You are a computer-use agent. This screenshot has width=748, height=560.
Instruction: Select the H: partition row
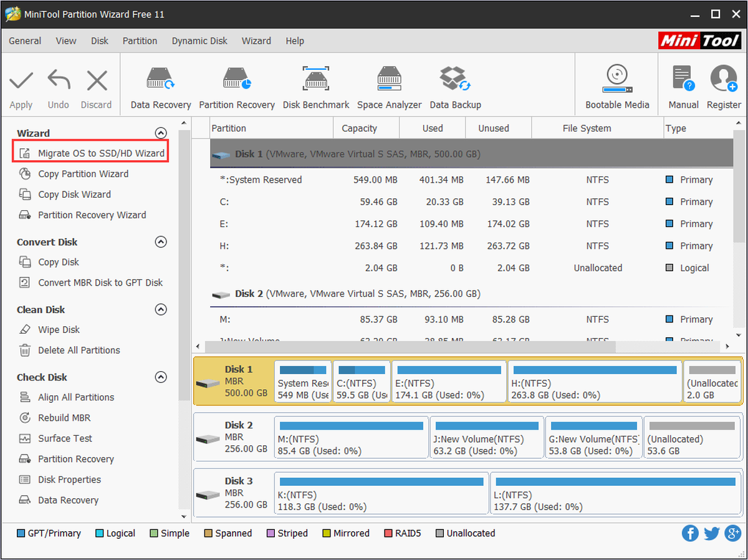pos(471,246)
